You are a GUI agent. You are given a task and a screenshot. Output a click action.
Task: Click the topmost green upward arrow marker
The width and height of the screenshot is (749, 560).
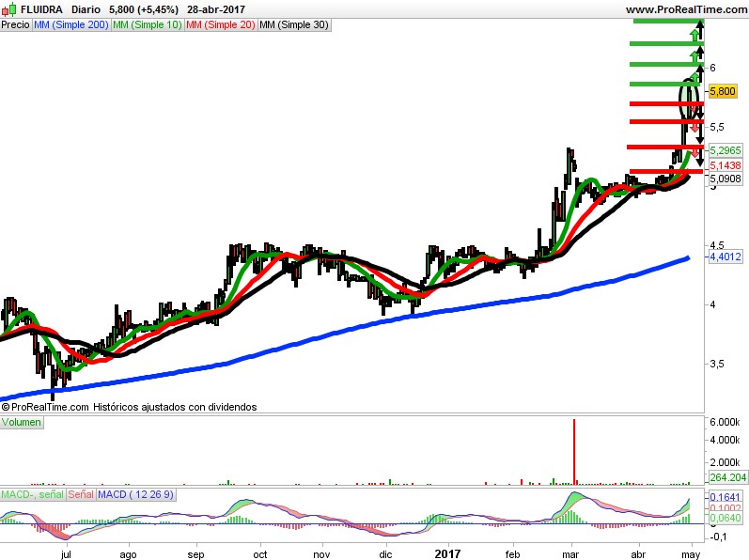coord(694,35)
